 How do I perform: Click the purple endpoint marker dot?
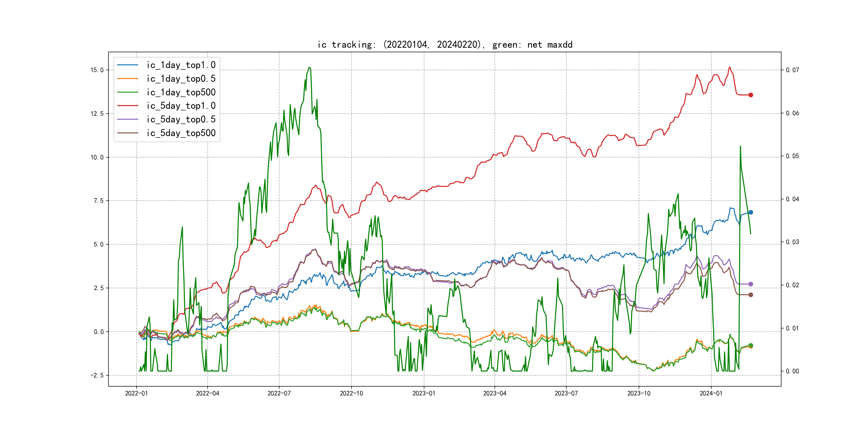(751, 284)
